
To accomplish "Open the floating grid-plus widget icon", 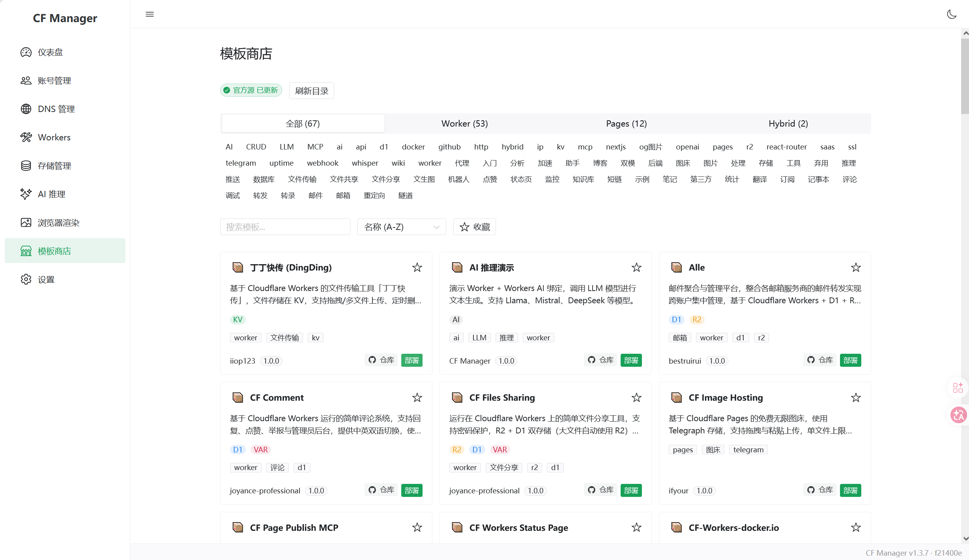I will point(958,388).
